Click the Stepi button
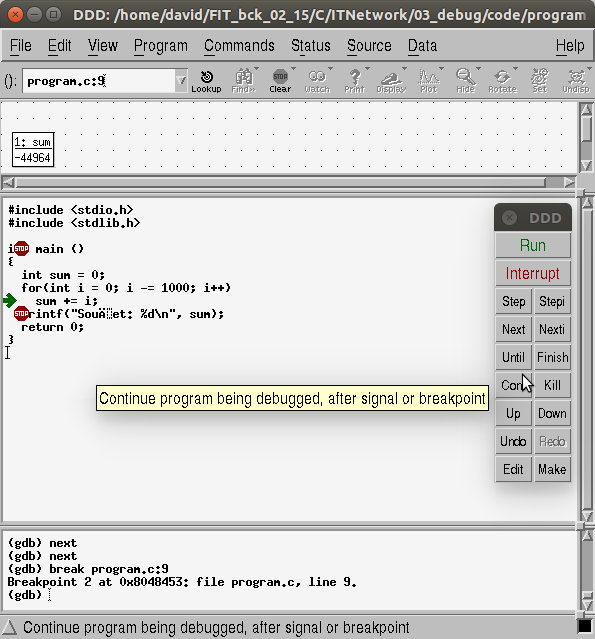This screenshot has height=639, width=595. [x=552, y=301]
